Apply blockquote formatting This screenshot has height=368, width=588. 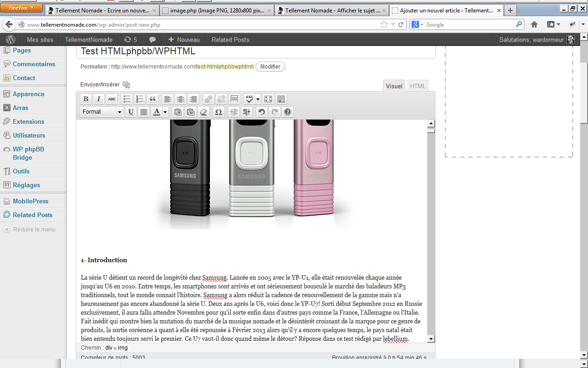[x=153, y=99]
